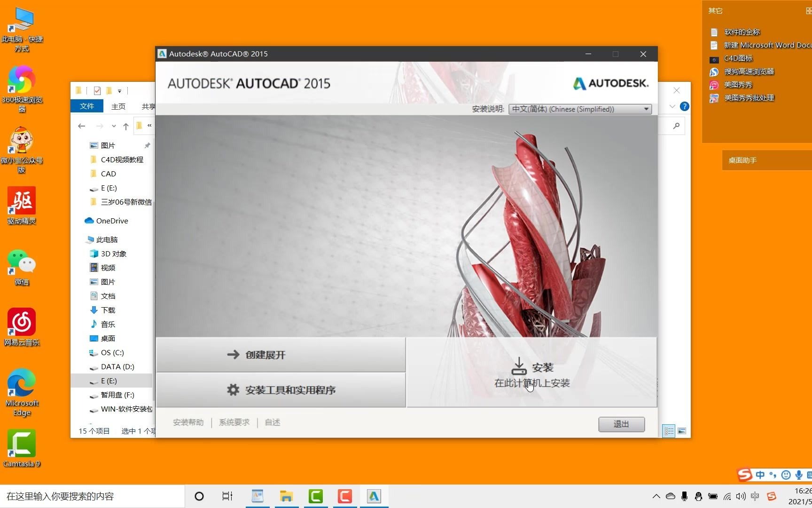Open File Explorer from taskbar
The width and height of the screenshot is (812, 508).
[x=286, y=496]
